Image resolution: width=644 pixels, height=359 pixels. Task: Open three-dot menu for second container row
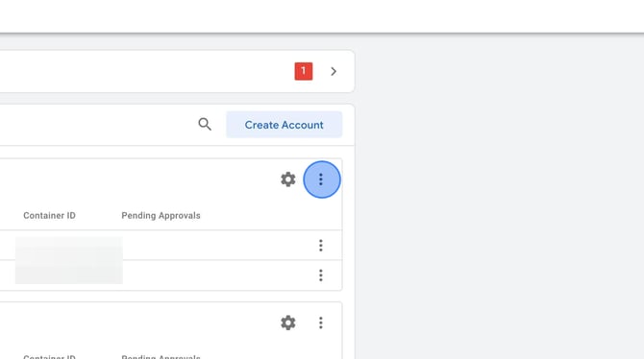pyautogui.click(x=321, y=275)
